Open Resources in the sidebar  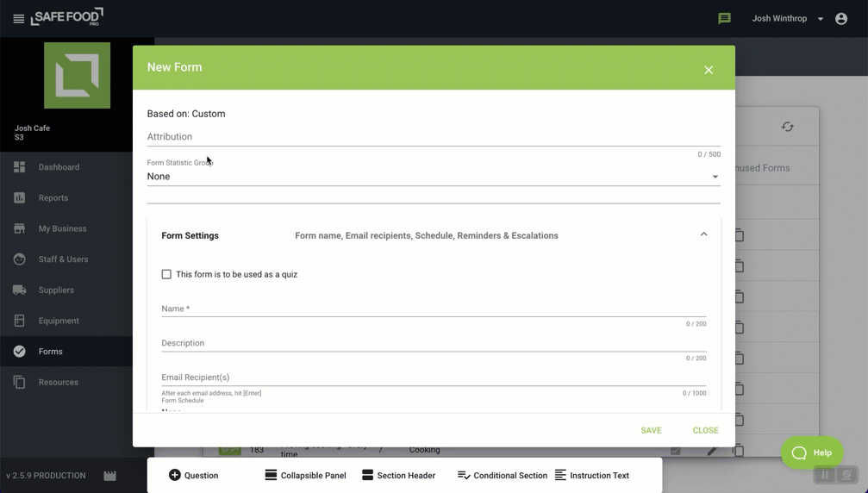point(66,382)
